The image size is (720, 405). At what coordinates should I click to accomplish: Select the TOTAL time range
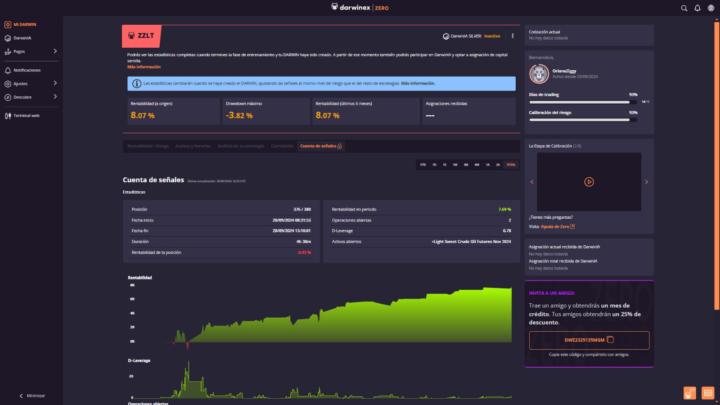tap(511, 164)
